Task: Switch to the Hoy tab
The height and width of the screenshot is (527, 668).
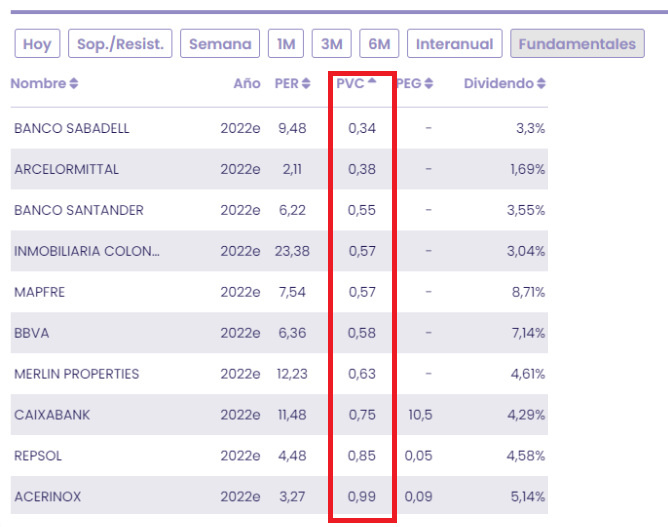Action: point(37,44)
